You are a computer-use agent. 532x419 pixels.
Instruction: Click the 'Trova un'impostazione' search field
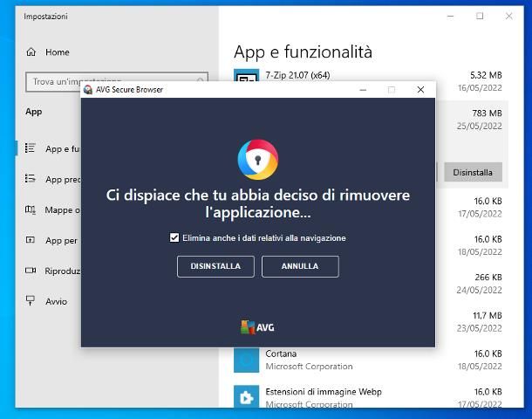coord(117,81)
